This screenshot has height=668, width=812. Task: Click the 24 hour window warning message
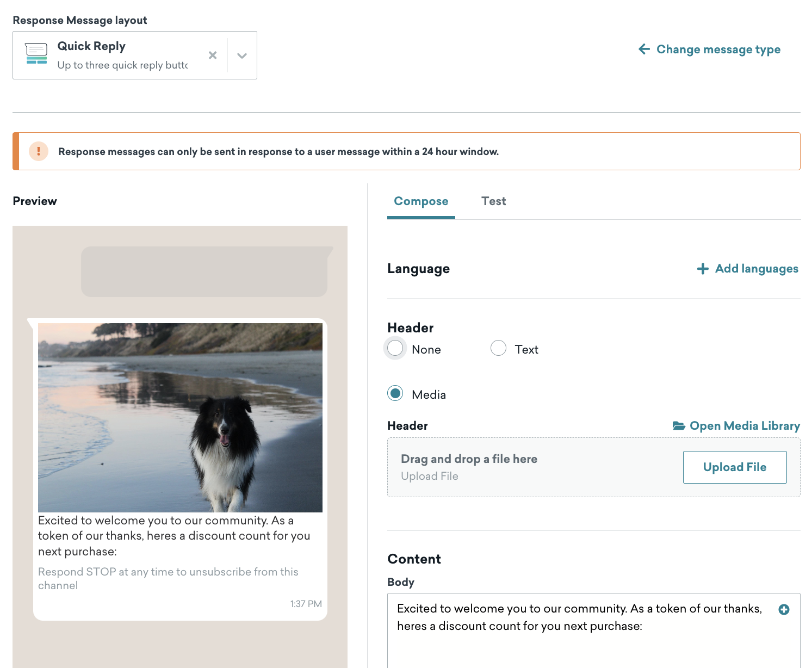278,152
